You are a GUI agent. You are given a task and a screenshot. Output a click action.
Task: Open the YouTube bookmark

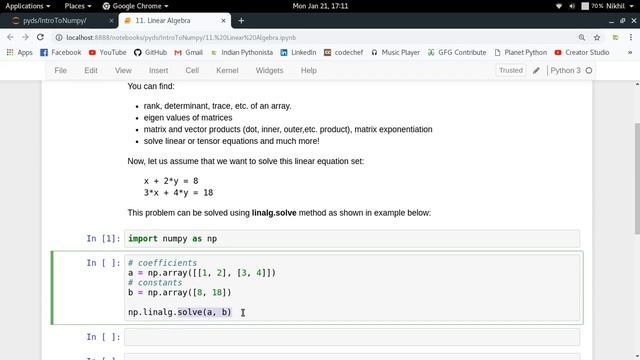(107, 52)
